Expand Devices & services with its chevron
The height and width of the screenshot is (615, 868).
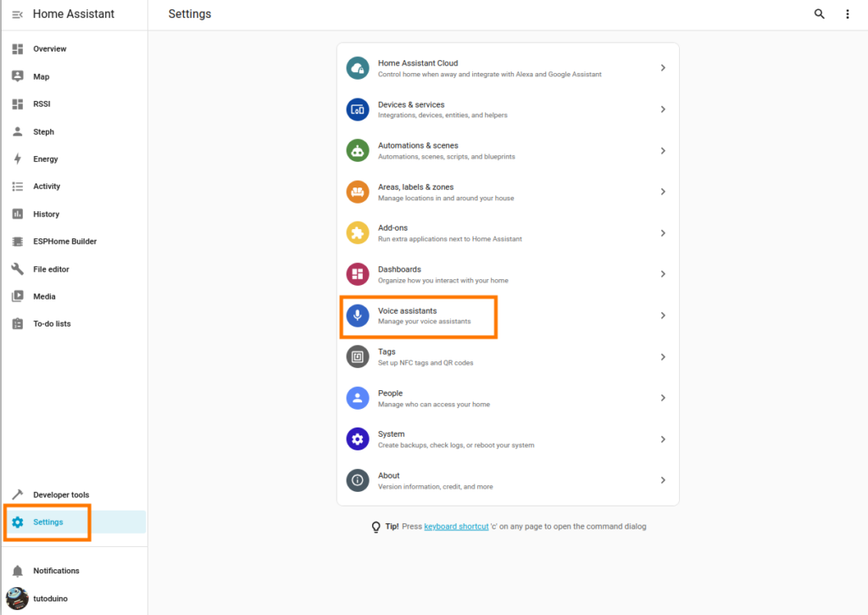tap(663, 109)
